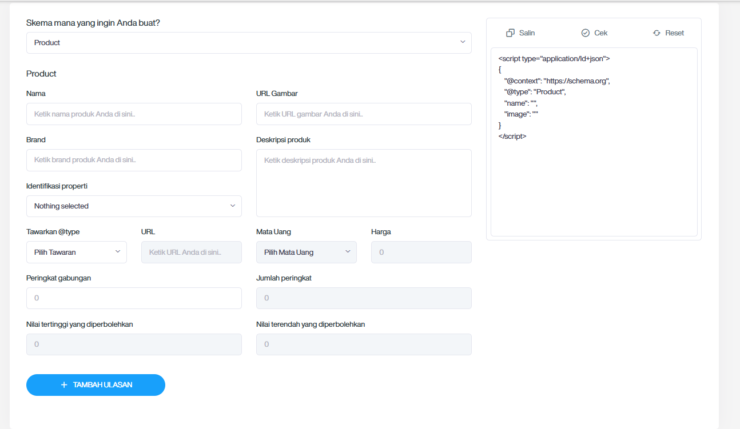This screenshot has height=429, width=740.
Task: Click the Reset button label
Action: coord(674,33)
